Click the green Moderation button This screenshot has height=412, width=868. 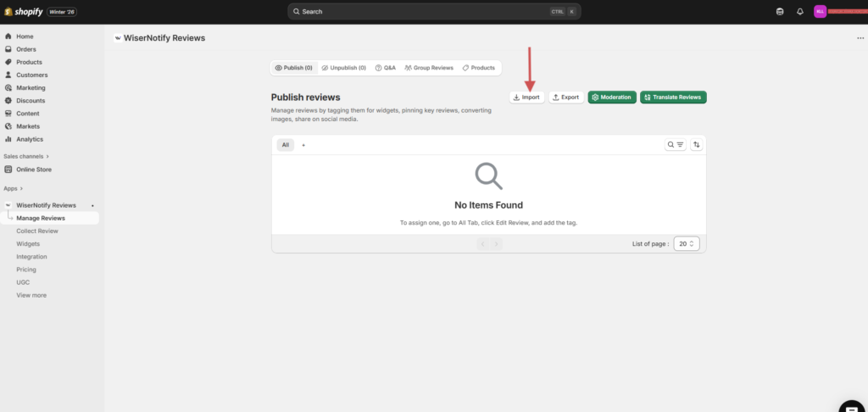coord(611,97)
